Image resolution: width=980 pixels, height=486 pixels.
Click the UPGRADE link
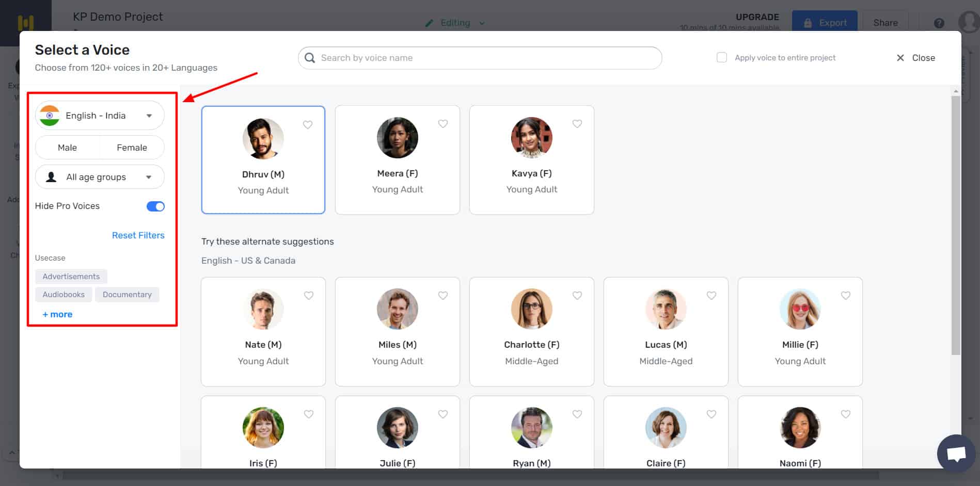[757, 17]
